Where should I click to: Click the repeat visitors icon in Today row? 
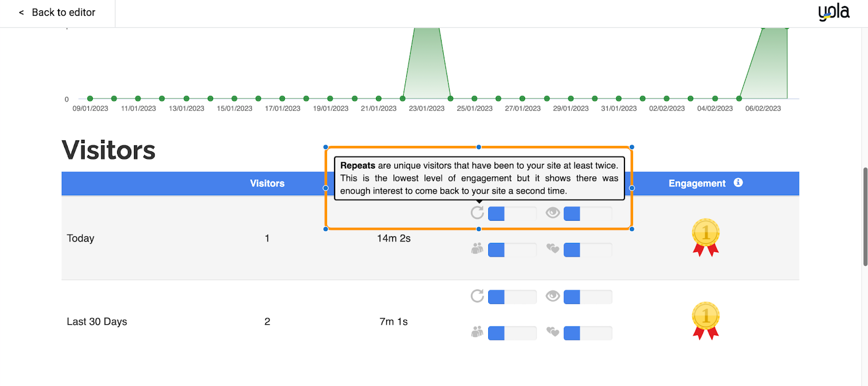[477, 213]
